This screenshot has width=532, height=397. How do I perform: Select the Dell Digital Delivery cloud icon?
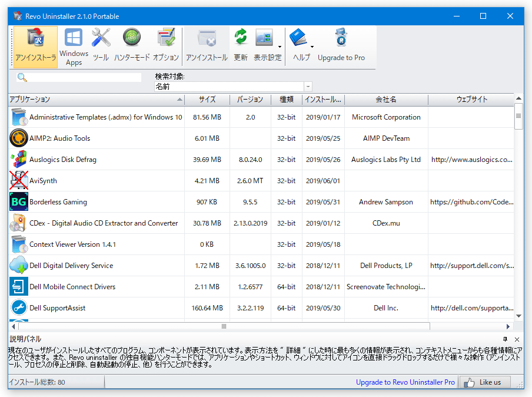[x=19, y=266]
